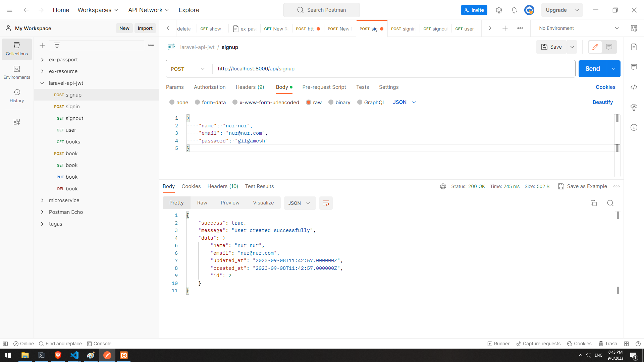
Task: Open the Environments sidebar panel
Action: click(17, 72)
